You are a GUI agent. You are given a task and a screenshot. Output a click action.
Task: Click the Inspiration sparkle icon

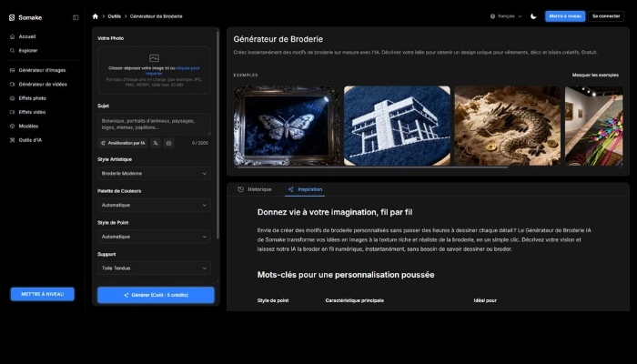pyautogui.click(x=290, y=189)
